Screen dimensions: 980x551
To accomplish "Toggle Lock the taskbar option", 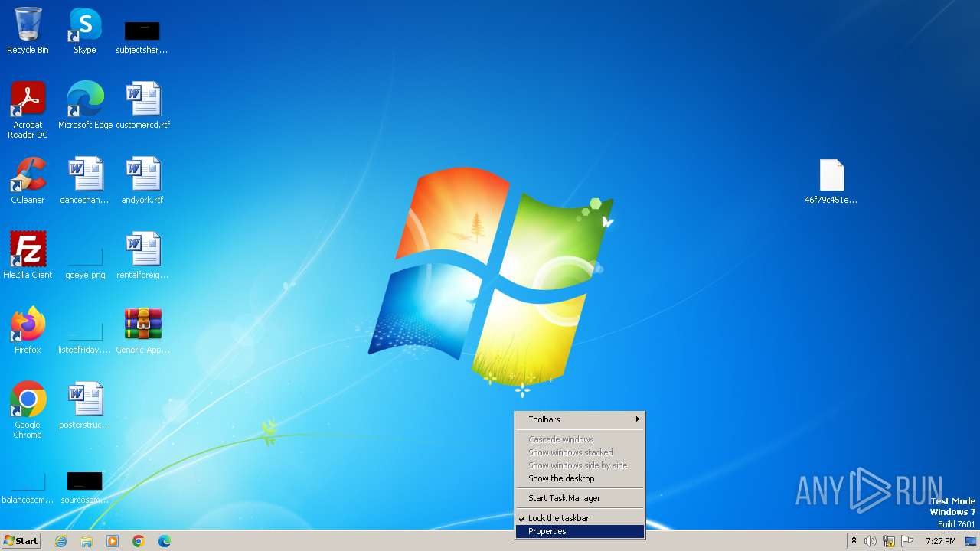I will (580, 518).
